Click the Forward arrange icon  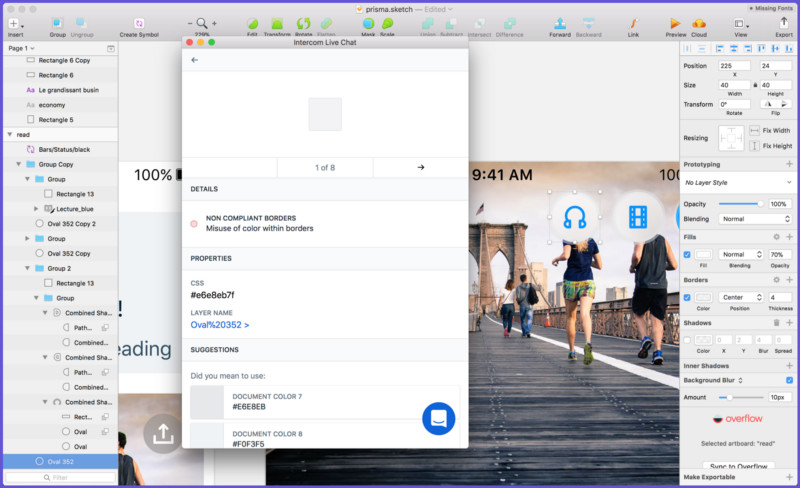click(x=560, y=23)
